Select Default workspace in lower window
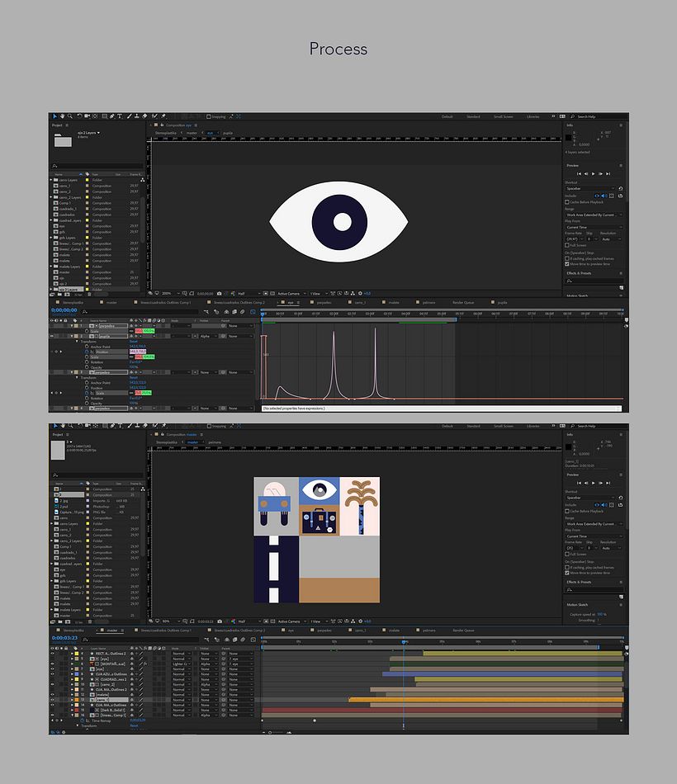This screenshot has height=784, width=677. point(447,426)
